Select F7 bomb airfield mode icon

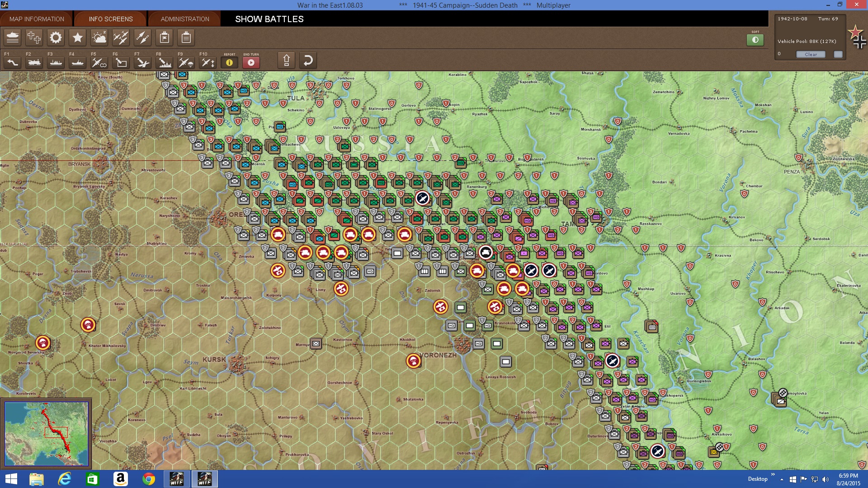[142, 62]
